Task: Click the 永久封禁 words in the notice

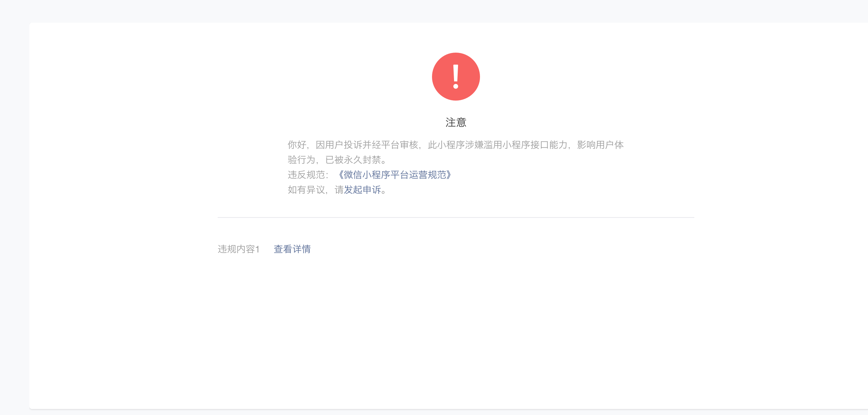Action: tap(362, 160)
